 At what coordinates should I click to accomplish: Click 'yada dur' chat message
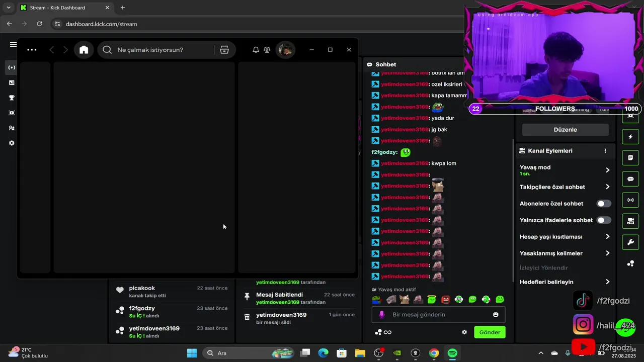coord(443,118)
